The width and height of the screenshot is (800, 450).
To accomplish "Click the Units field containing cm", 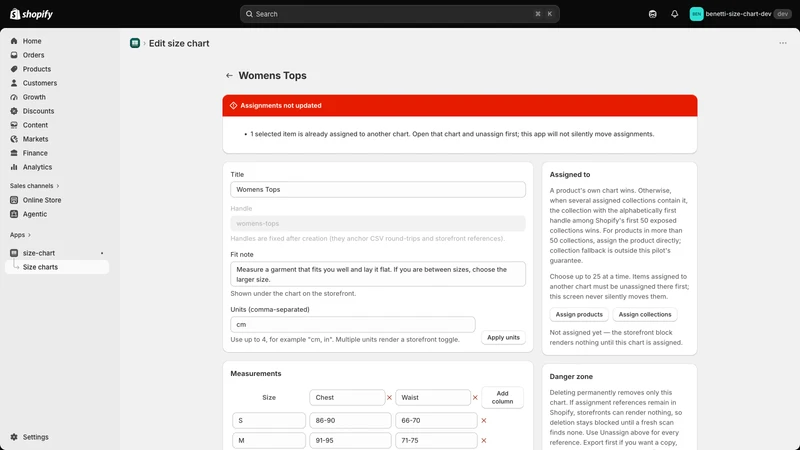I will 353,324.
